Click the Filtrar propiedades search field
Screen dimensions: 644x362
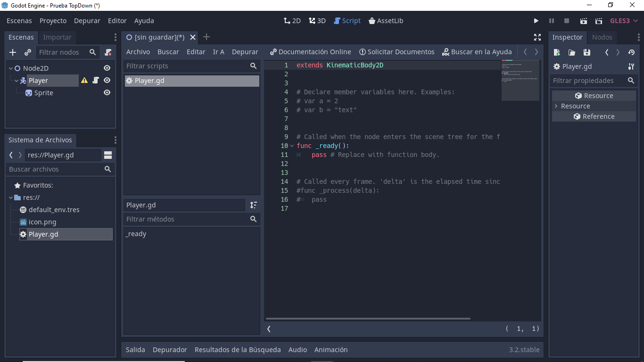594,81
